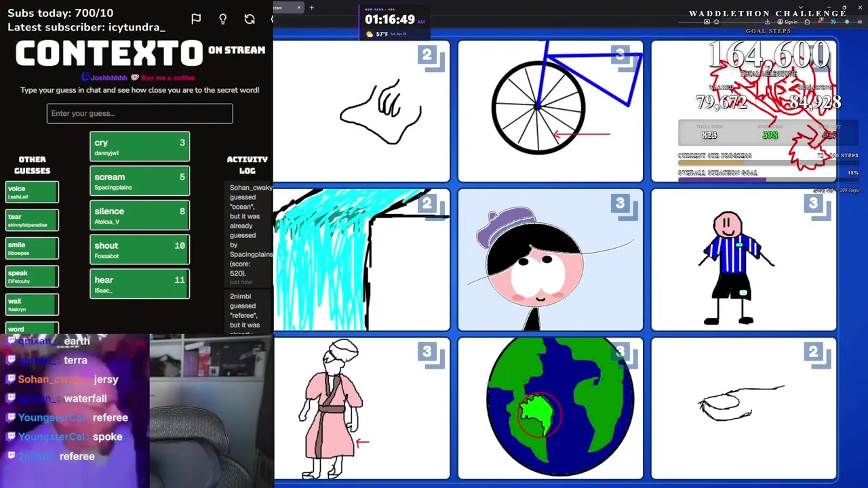This screenshot has height=488, width=868.
Task: Open the referee drawing card
Action: pos(743,260)
